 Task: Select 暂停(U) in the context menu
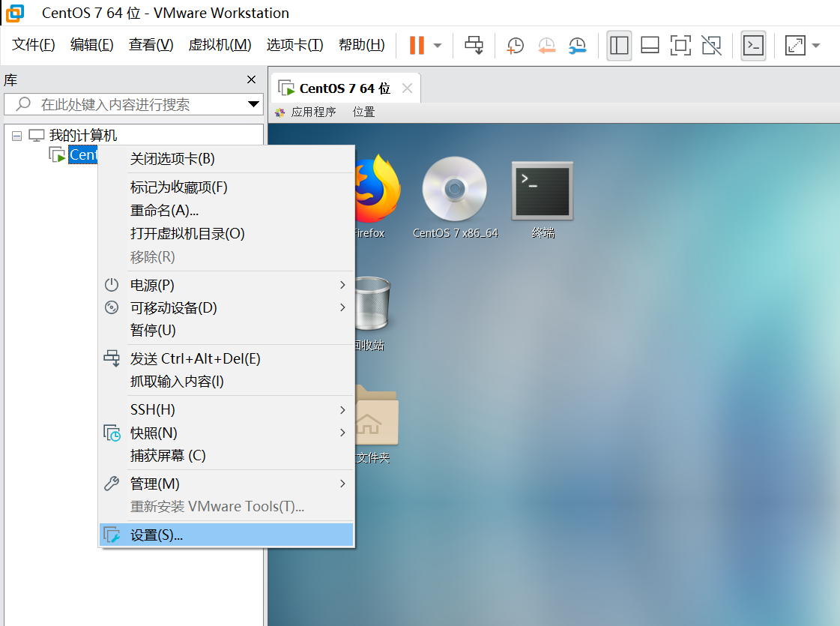tap(154, 330)
